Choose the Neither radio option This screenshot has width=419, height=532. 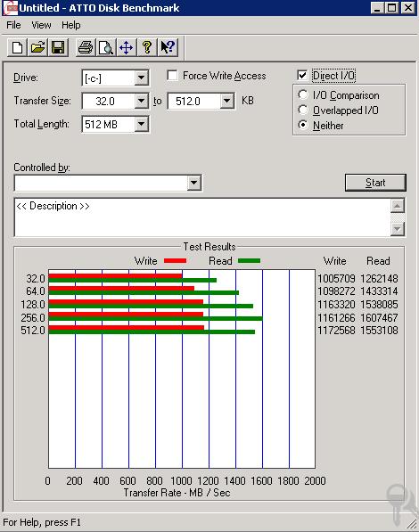pos(303,125)
